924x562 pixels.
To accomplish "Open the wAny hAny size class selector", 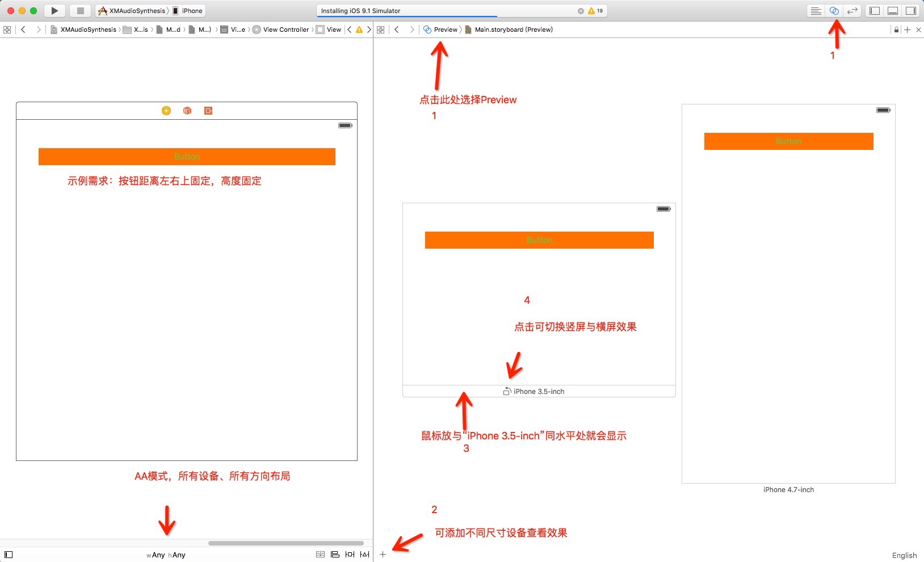I will pyautogui.click(x=166, y=555).
